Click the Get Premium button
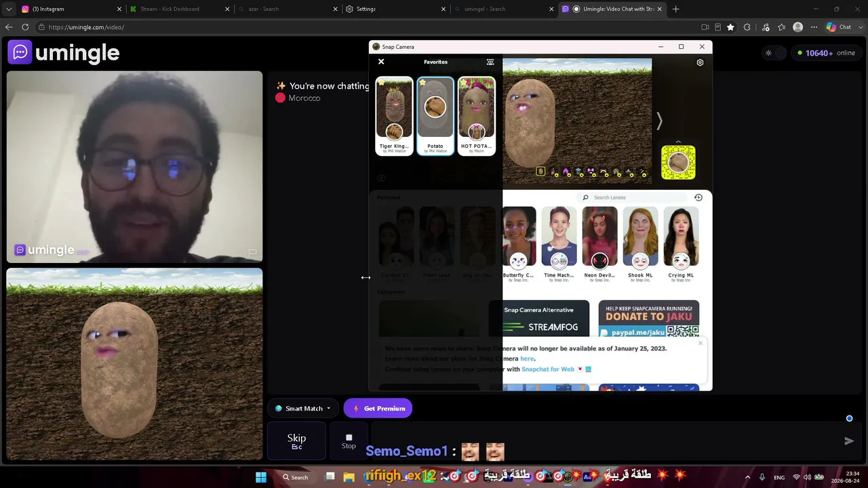The height and width of the screenshot is (488, 868). coord(378,409)
